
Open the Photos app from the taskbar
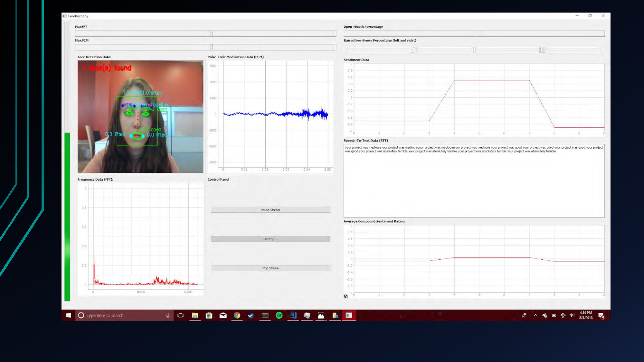point(321,315)
